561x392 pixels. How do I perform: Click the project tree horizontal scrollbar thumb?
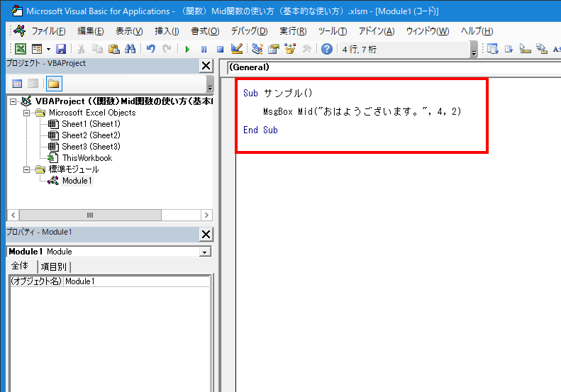(x=90, y=215)
